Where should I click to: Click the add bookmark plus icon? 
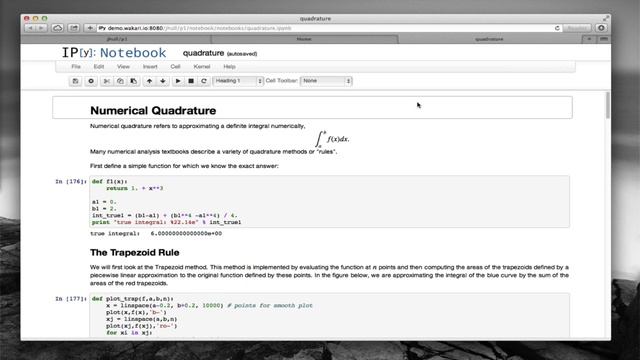[90, 28]
